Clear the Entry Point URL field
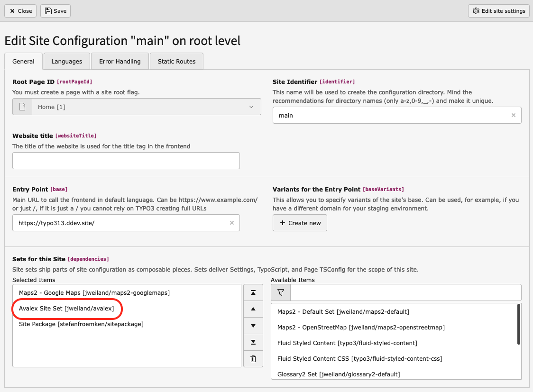Image resolution: width=533 pixels, height=392 pixels. click(231, 223)
